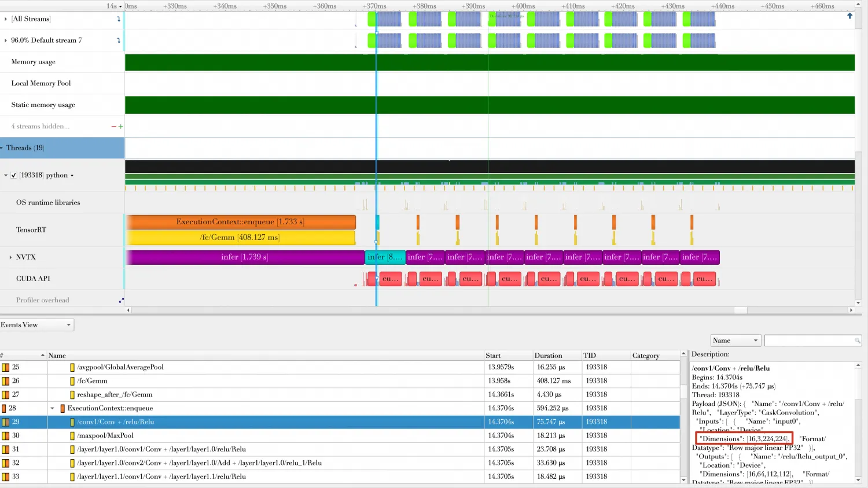
Task: Click the row icon for event number 26
Action: coord(5,381)
